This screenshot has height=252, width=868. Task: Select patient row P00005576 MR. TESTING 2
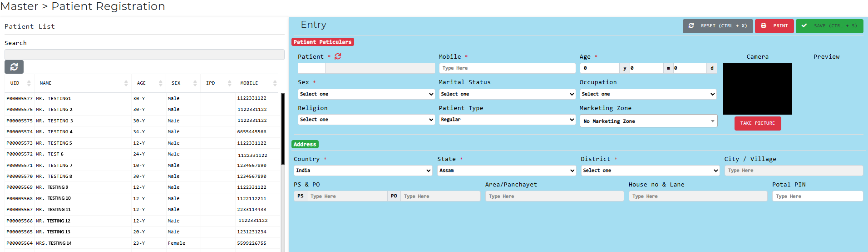pos(142,110)
